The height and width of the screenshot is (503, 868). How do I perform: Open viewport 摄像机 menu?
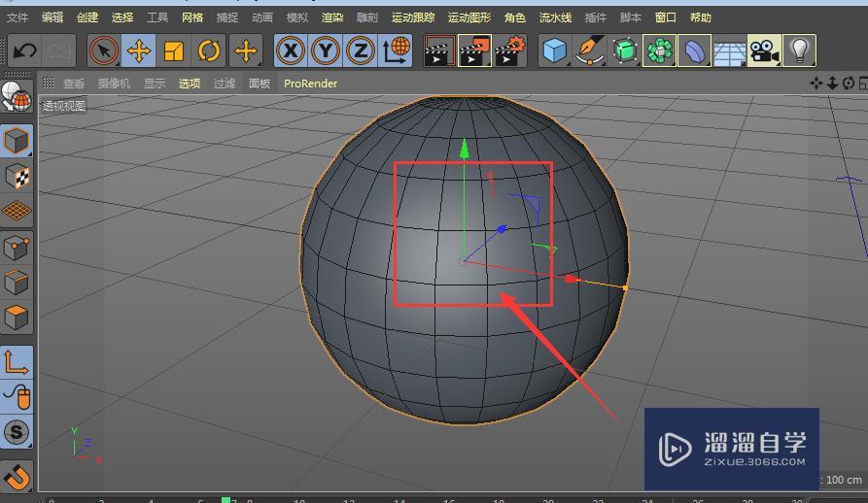pos(114,84)
